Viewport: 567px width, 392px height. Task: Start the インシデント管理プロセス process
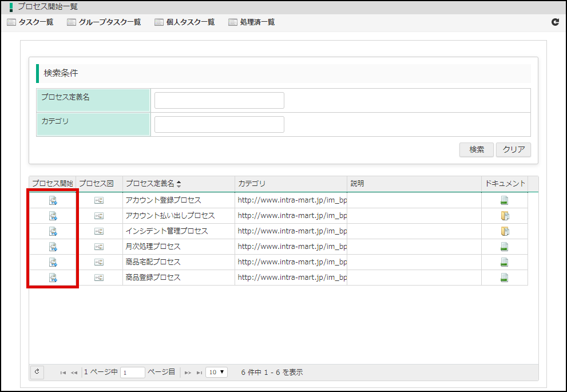click(x=53, y=231)
